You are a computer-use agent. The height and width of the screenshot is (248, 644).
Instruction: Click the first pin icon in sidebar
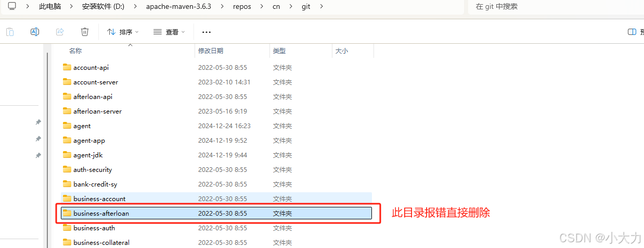(38, 122)
